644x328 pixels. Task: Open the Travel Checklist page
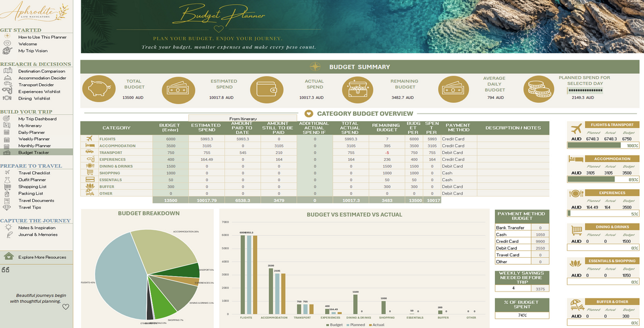[34, 173]
